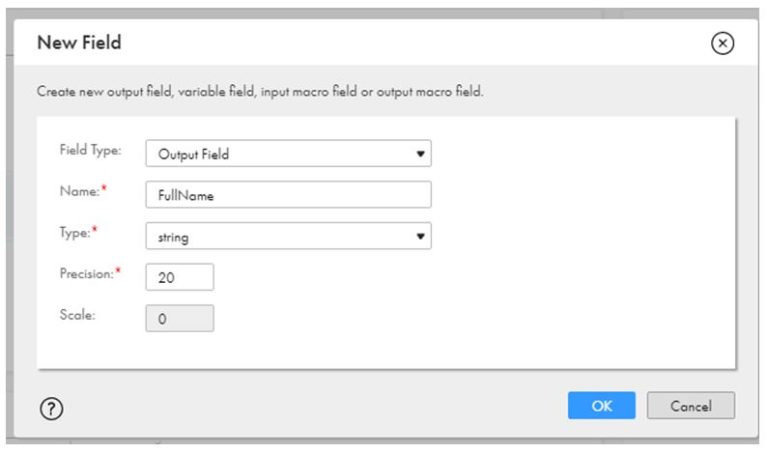Viewport: 768px width, 453px height.
Task: Click the "Name:" label text
Action: coord(76,191)
